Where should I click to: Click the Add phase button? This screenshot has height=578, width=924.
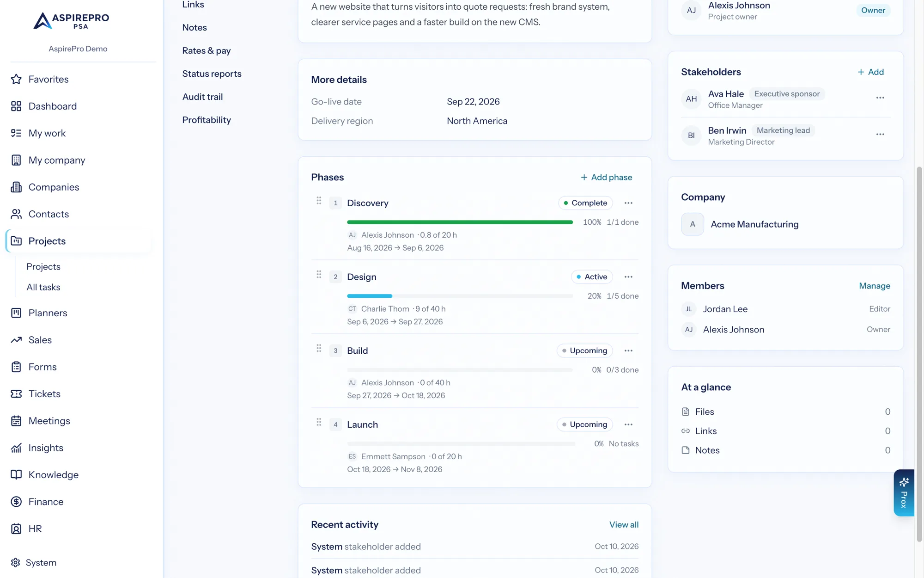coord(606,177)
